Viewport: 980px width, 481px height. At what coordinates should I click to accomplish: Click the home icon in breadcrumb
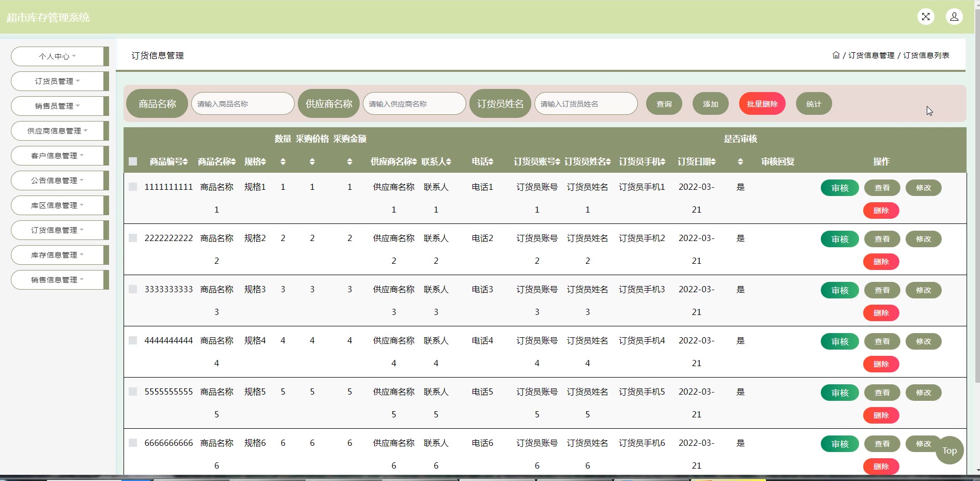(836, 55)
